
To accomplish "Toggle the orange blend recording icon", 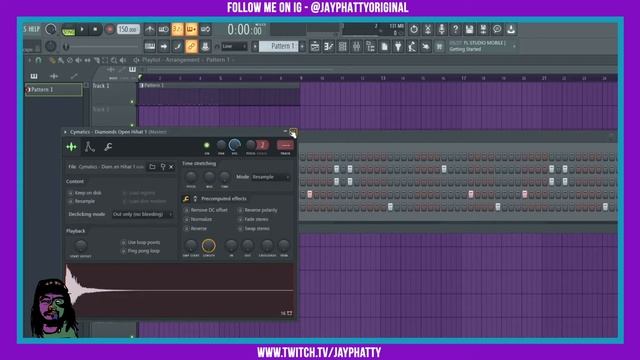I will 191,29.
